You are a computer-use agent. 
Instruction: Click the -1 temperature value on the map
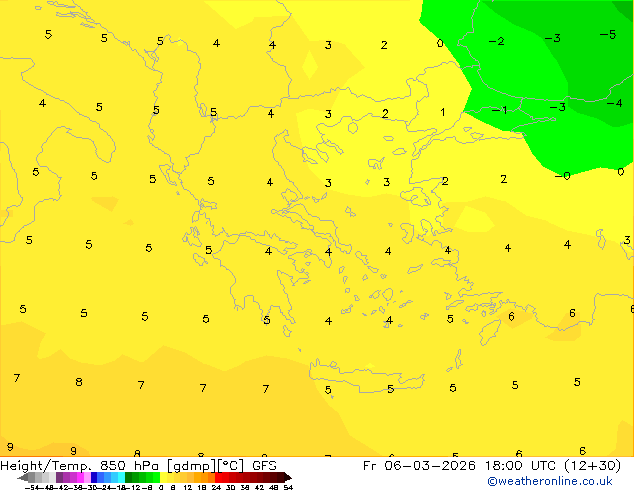click(499, 110)
